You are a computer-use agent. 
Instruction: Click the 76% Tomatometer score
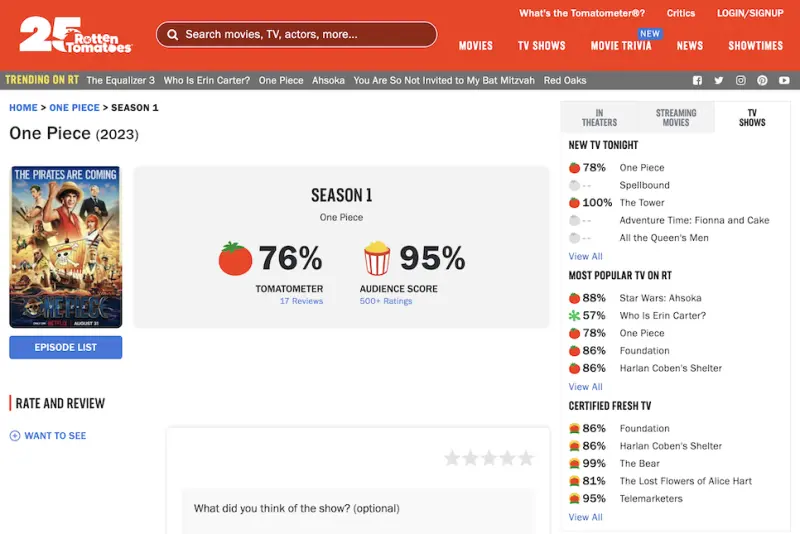pyautogui.click(x=290, y=258)
